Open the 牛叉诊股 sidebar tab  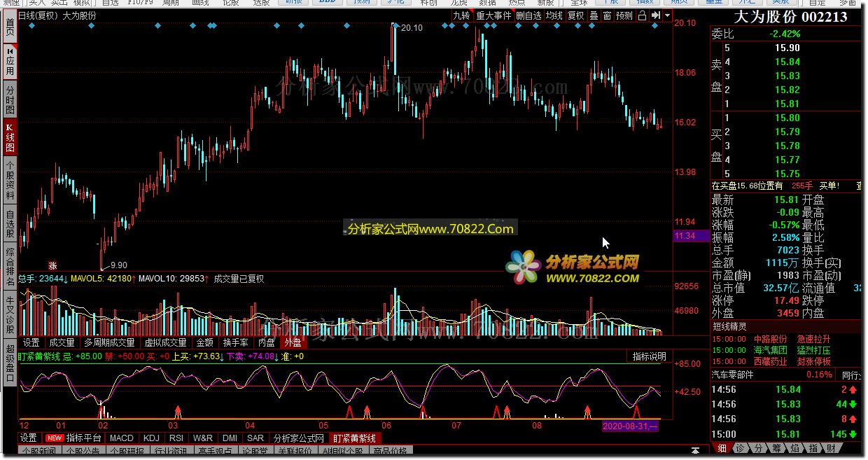coord(10,314)
